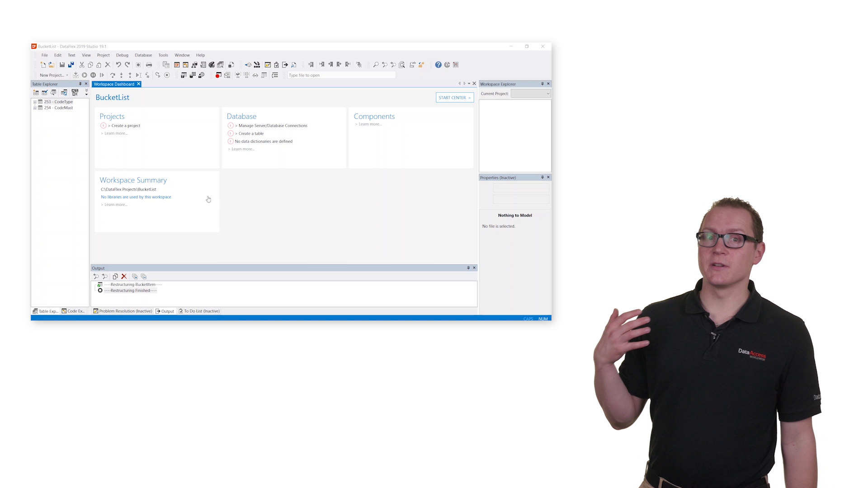Screen dimensions: 868x488
Task: Switch to the To Do List tab
Action: coord(199,311)
